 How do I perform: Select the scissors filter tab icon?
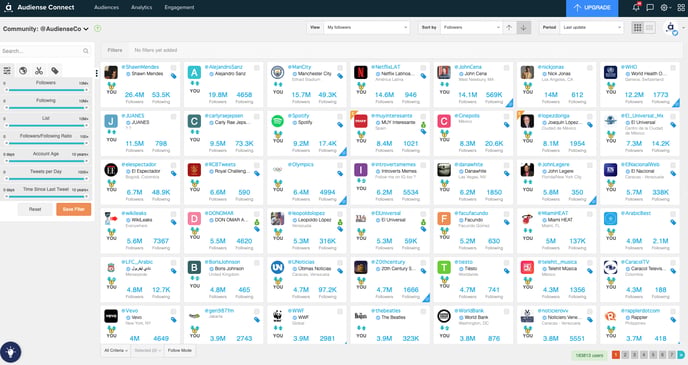pos(39,70)
